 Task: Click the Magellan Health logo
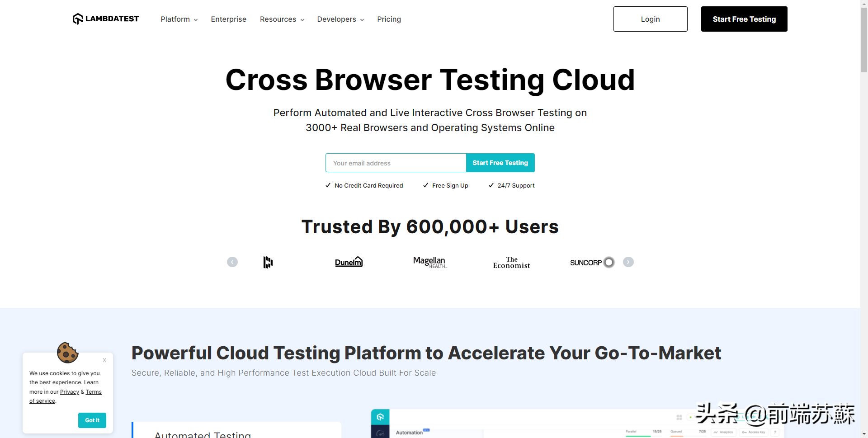point(430,262)
